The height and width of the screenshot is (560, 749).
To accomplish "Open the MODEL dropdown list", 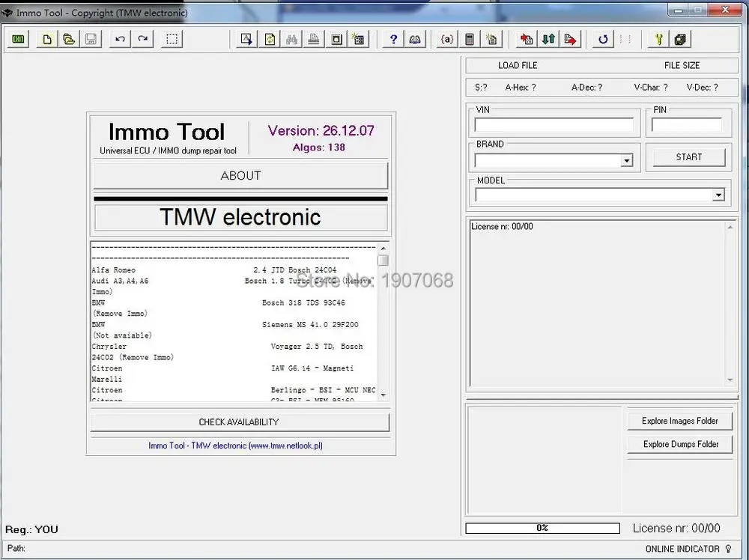I will (x=718, y=195).
